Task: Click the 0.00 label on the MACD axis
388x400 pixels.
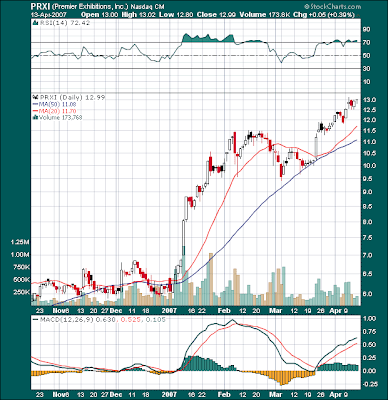Action: click(x=370, y=371)
